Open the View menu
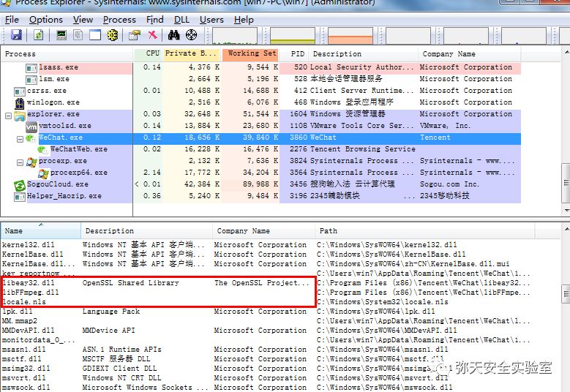The image size is (570, 392). click(83, 20)
